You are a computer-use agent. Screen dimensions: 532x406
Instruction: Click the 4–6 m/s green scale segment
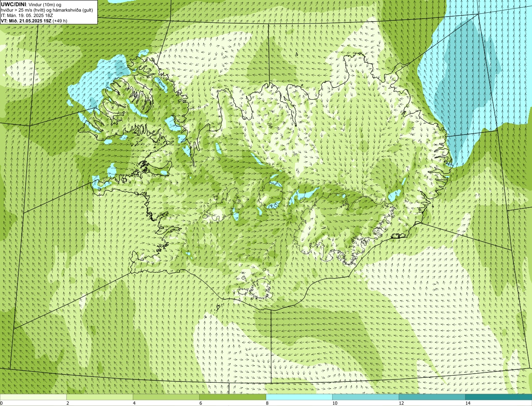click(166, 397)
